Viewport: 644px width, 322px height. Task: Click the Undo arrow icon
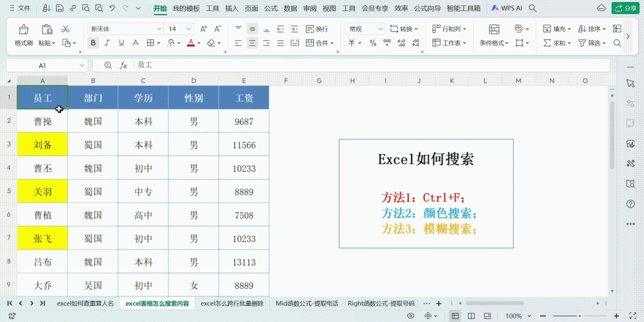click(112, 8)
